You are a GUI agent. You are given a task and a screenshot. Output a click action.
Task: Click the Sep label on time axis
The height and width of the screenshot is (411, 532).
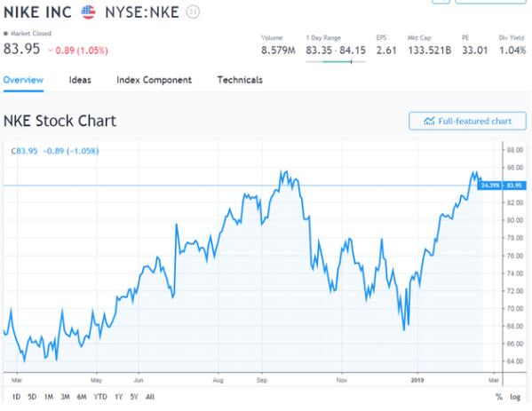coord(262,380)
